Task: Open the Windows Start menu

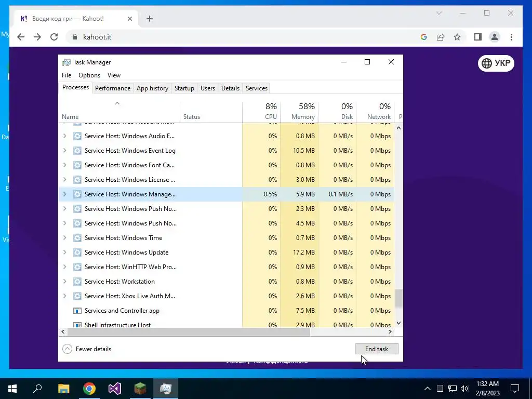Action: pos(12,389)
